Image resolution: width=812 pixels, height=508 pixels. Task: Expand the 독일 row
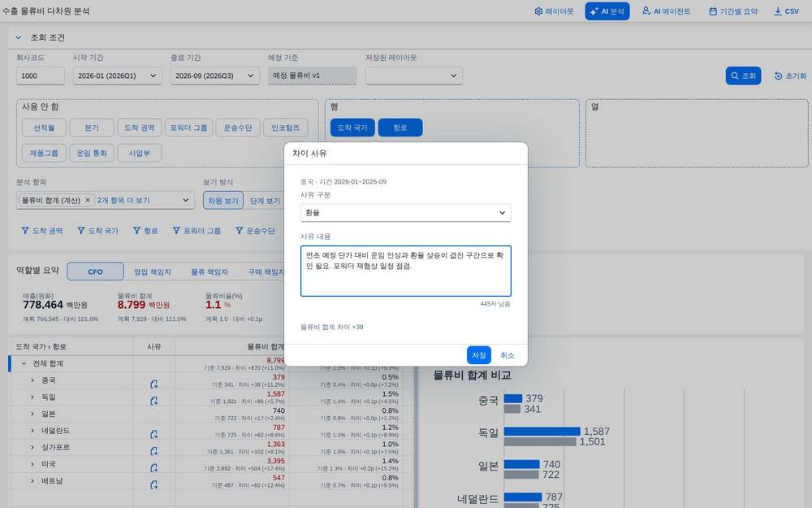(x=32, y=397)
